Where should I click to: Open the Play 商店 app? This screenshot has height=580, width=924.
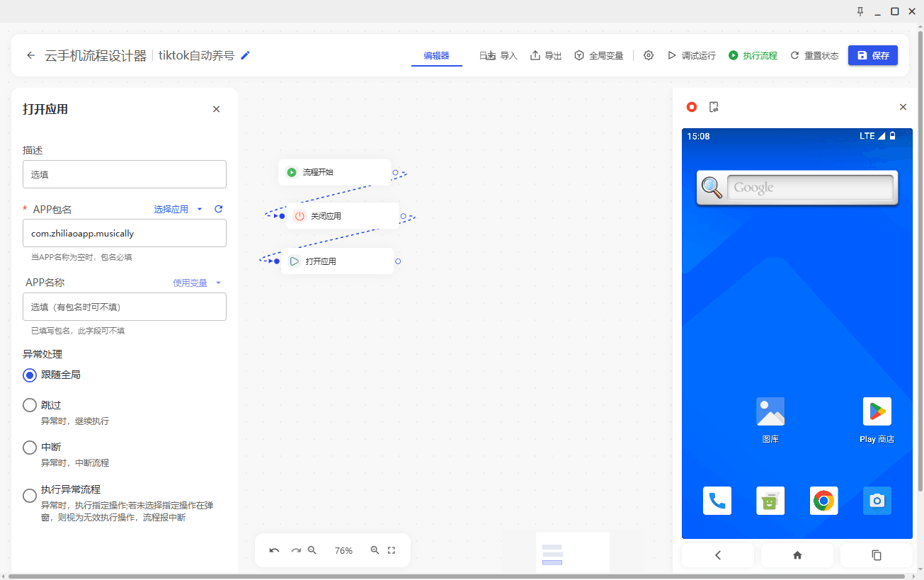pos(877,411)
